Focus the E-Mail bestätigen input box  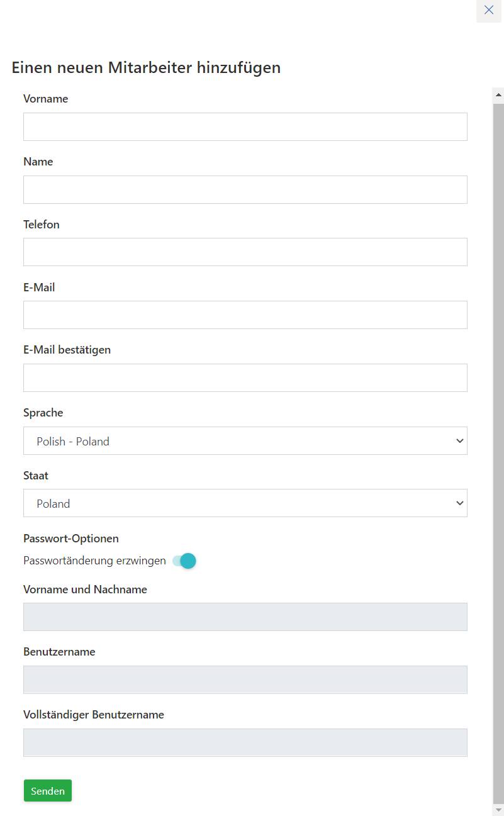(x=245, y=377)
